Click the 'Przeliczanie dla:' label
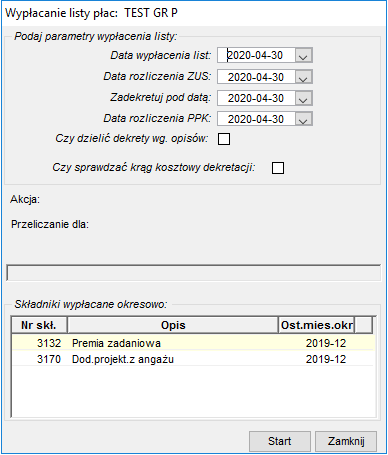 [x=50, y=224]
